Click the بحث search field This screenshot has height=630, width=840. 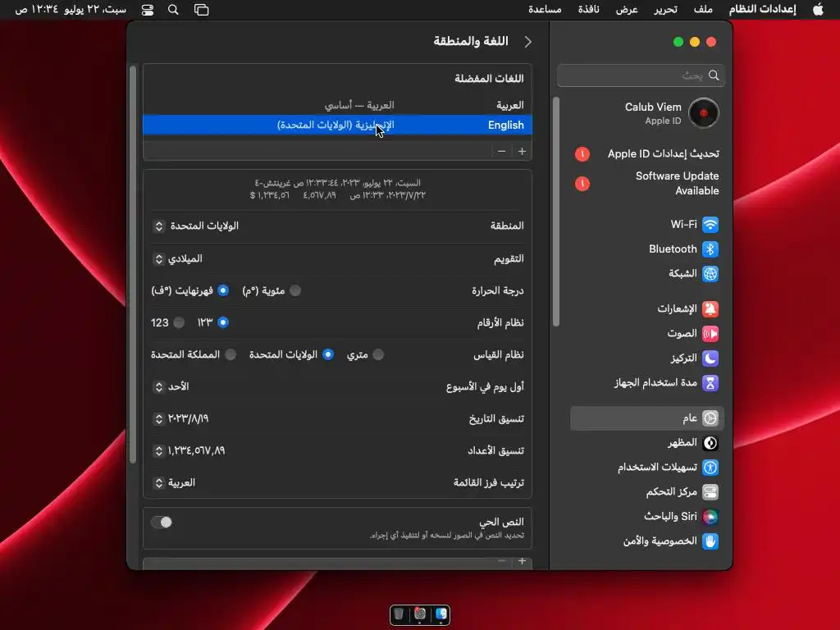(641, 75)
